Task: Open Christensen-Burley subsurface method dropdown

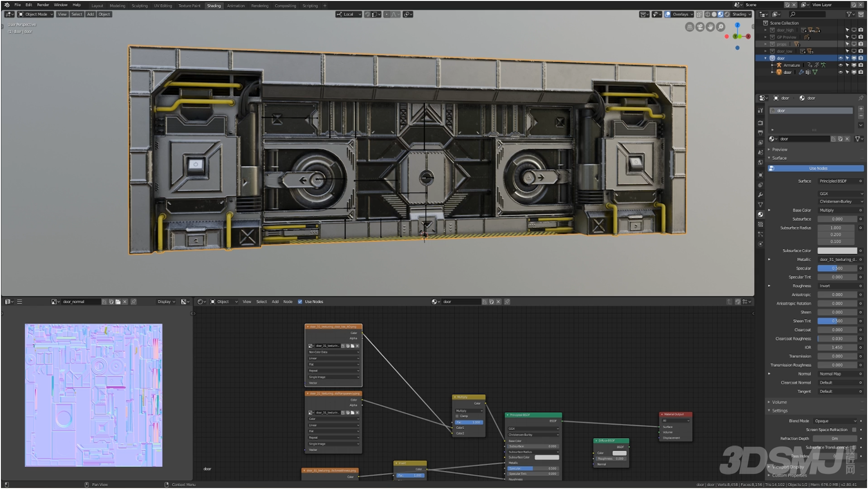Action: (x=841, y=202)
